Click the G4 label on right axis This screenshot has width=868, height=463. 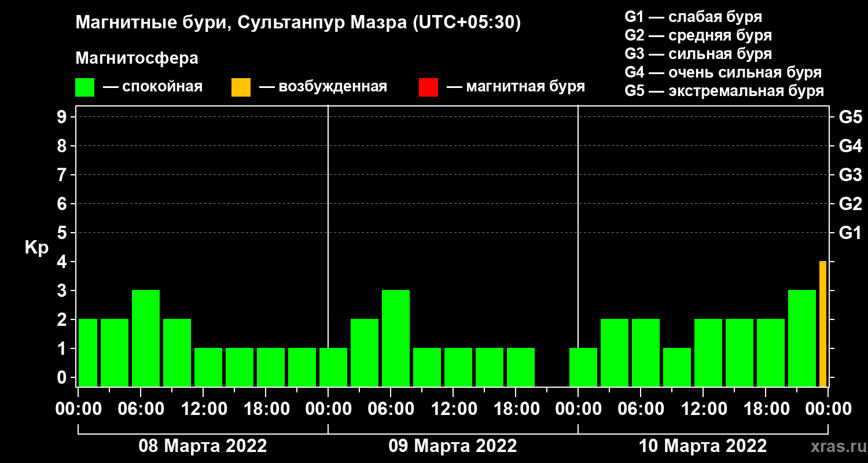click(x=850, y=146)
